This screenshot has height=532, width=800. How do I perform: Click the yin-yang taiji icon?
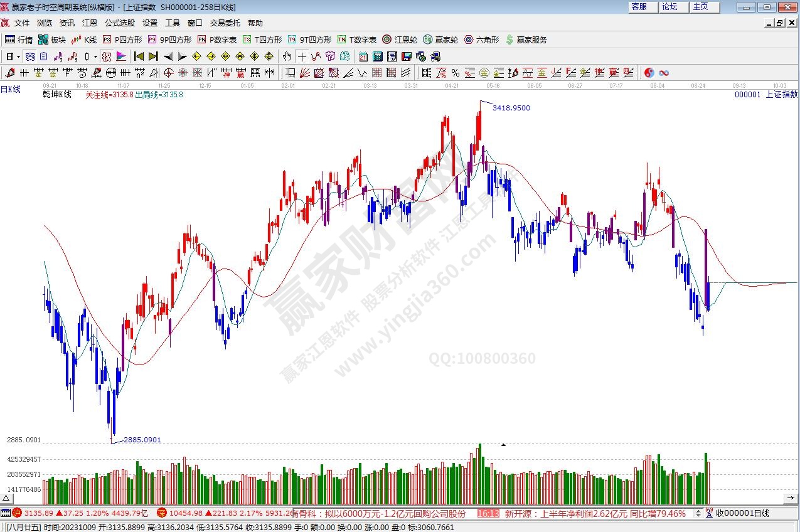coord(649,73)
